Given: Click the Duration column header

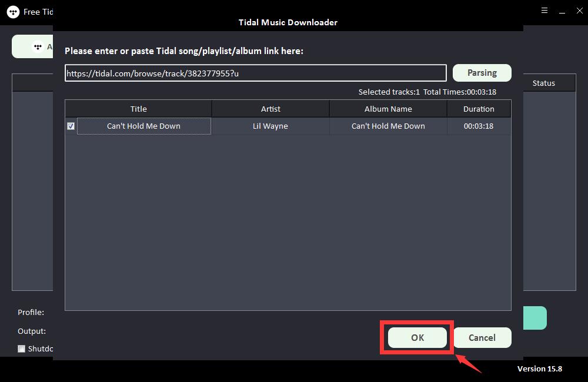Looking at the screenshot, I should click(479, 109).
